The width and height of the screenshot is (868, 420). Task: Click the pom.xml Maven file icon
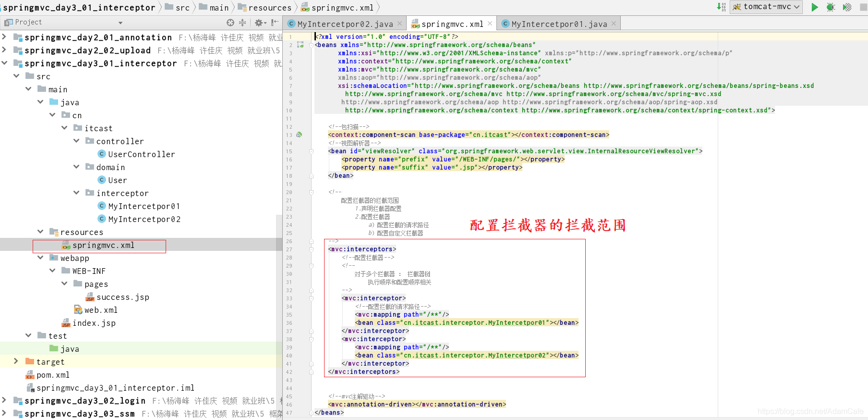pyautogui.click(x=30, y=375)
